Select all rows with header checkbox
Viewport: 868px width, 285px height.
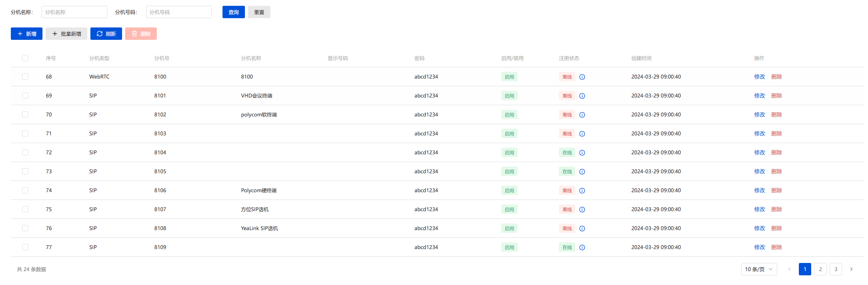click(25, 58)
